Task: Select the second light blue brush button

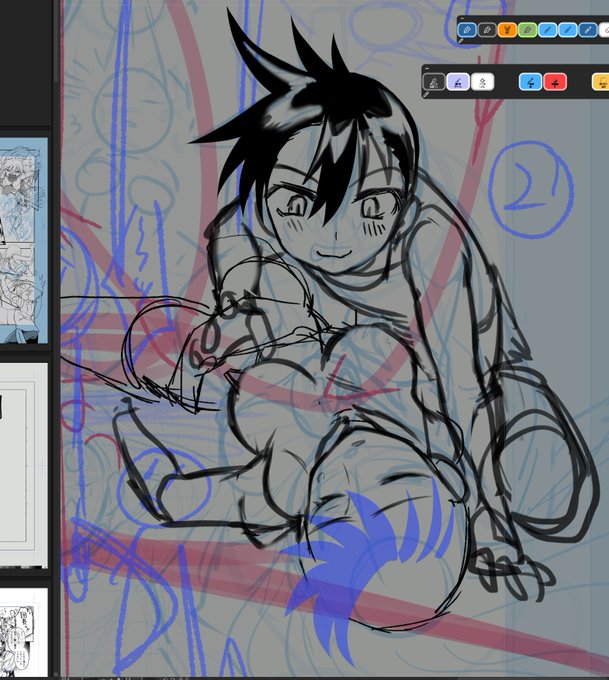Action: coord(568,30)
